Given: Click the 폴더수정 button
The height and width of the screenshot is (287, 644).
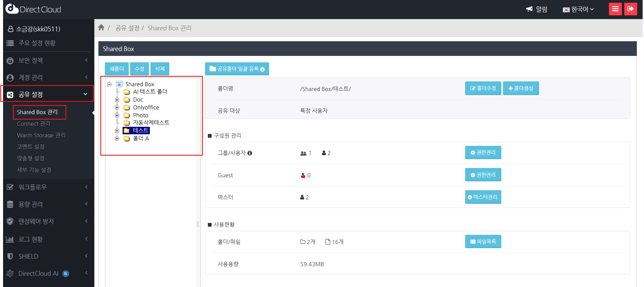Looking at the screenshot, I should (x=483, y=88).
